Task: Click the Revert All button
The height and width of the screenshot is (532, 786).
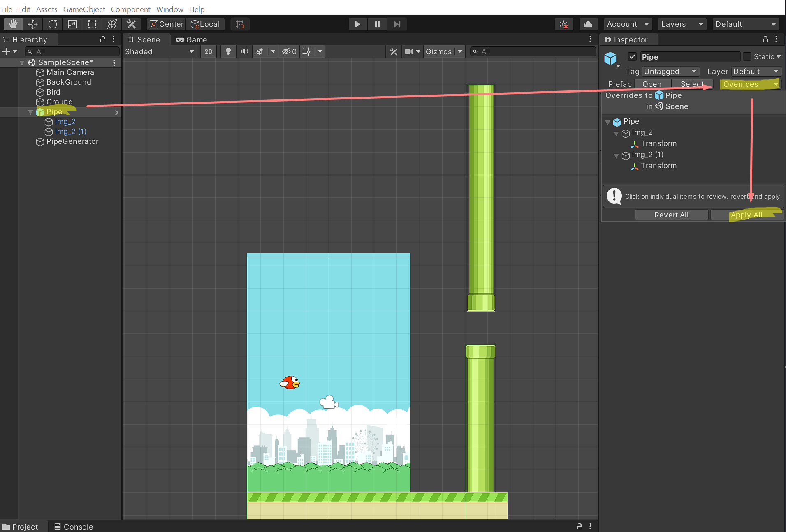Action: (x=671, y=215)
